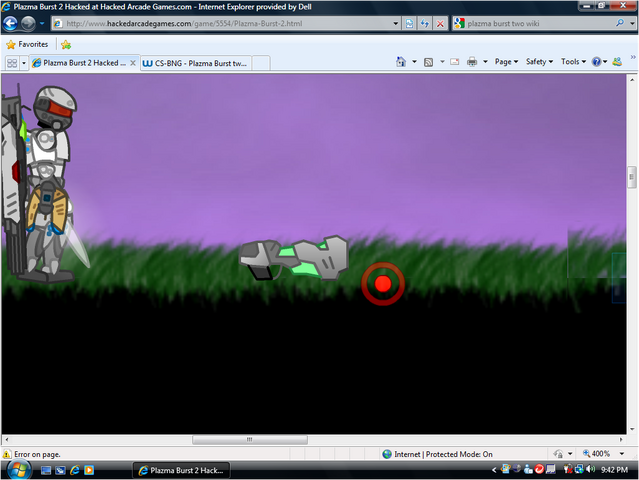Click the Quick Tabs grid icon
Screen dimensions: 639x480
[12, 63]
